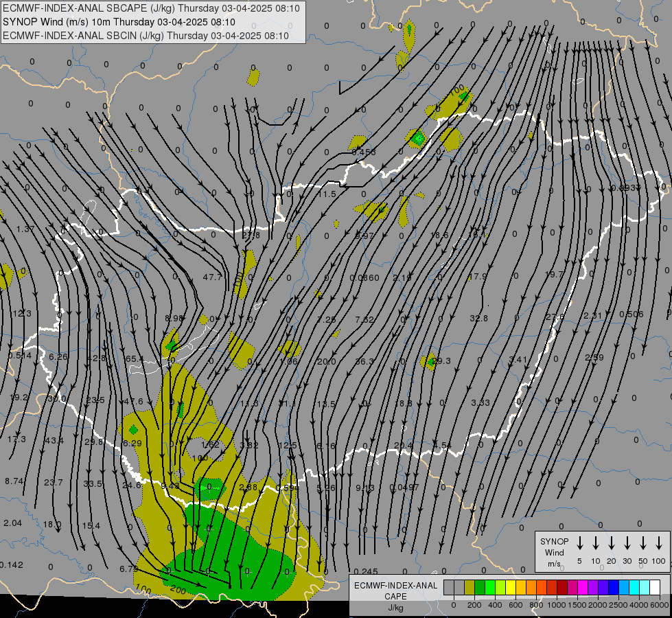672x618 pixels.
Task: Select the sky blue swatch after the 2500 tick
Action: click(x=623, y=588)
